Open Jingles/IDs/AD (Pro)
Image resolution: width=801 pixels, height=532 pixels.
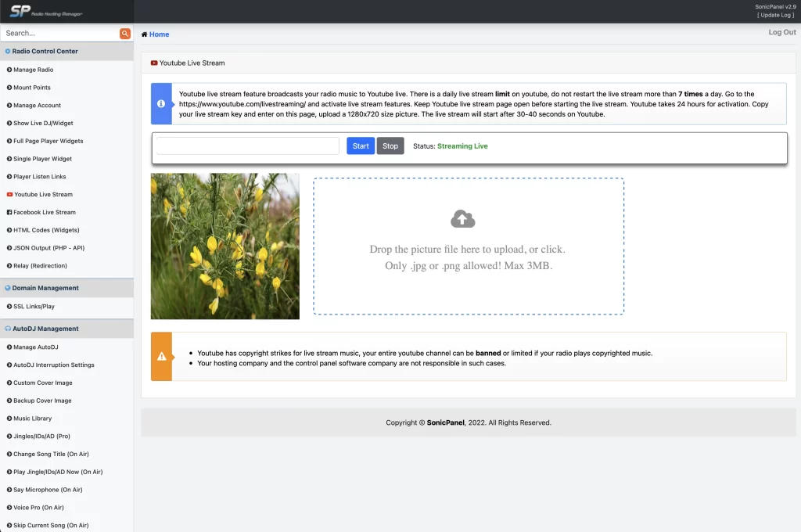[42, 436]
